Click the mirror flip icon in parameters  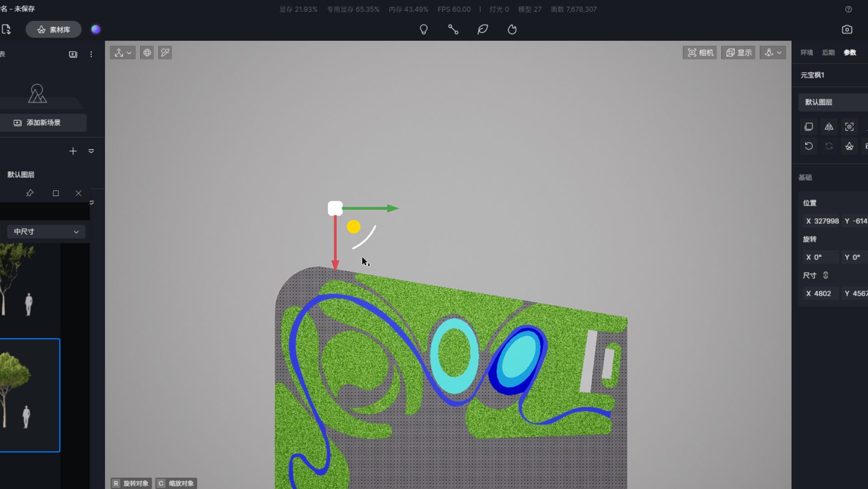pos(829,127)
